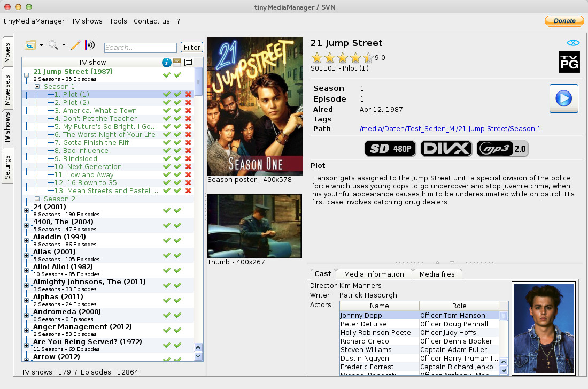Click inside the Search field
This screenshot has width=588, height=389.
point(140,48)
